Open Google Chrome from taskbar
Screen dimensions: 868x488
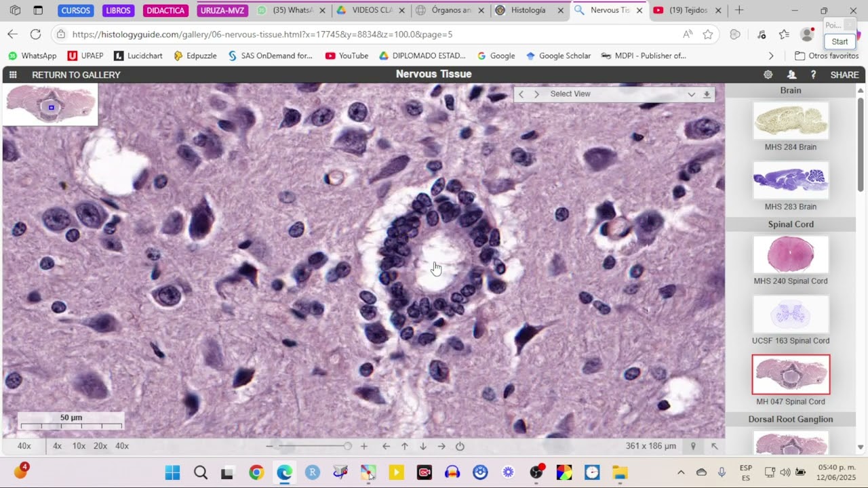pos(256,472)
